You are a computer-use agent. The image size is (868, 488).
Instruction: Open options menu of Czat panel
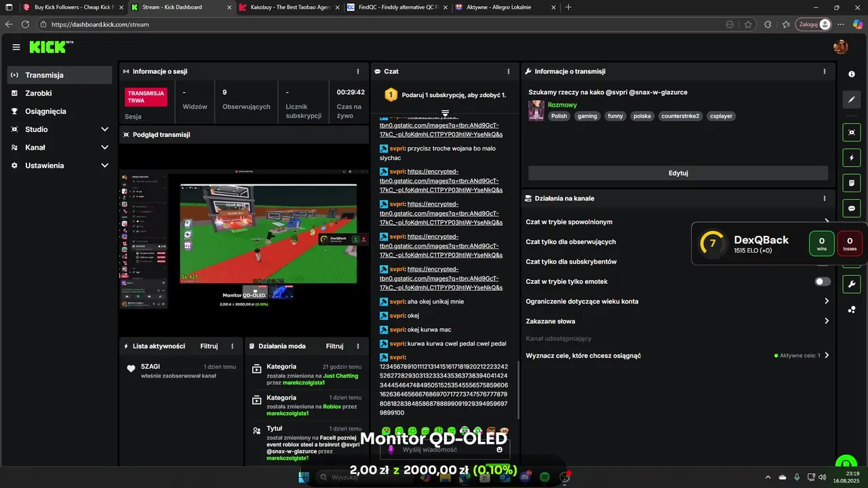pos(509,71)
